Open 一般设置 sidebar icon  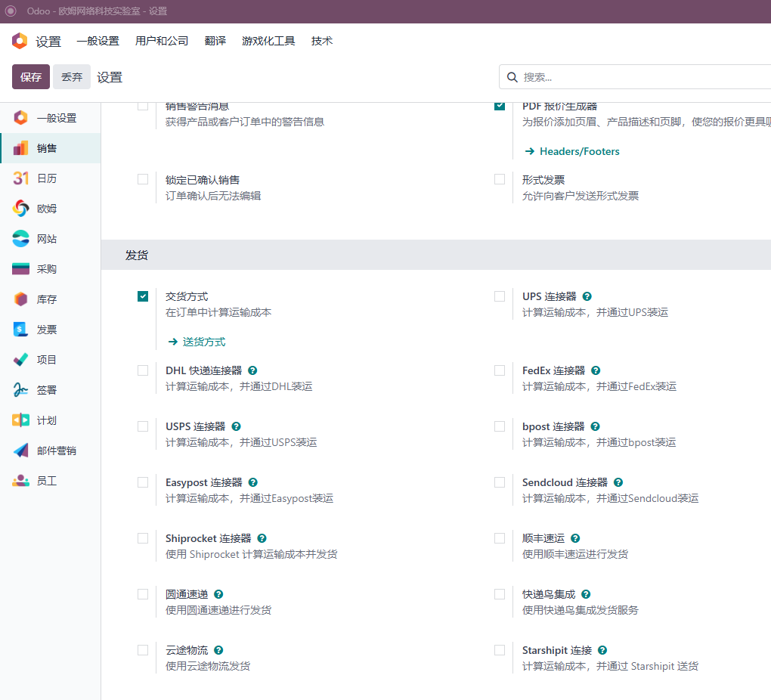(20, 118)
